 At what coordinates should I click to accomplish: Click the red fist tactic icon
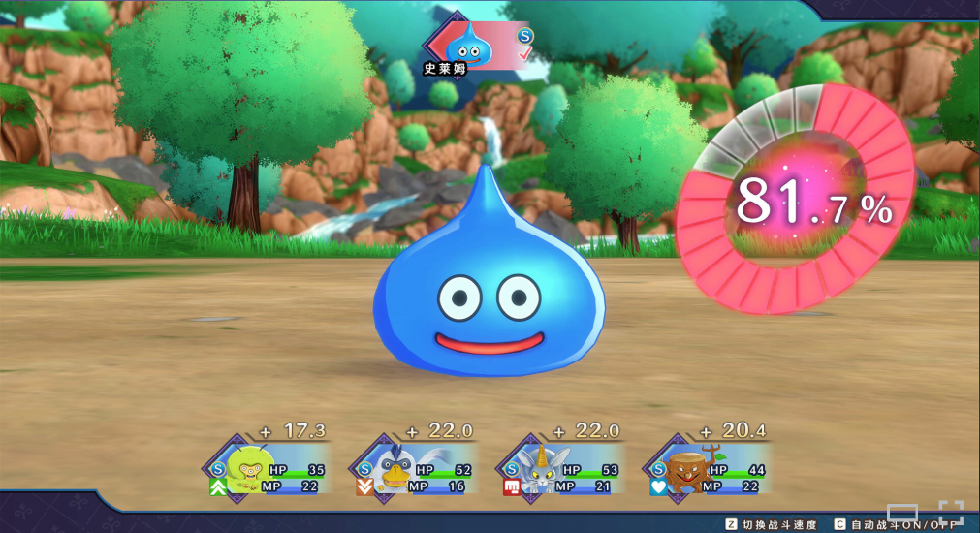(x=511, y=487)
